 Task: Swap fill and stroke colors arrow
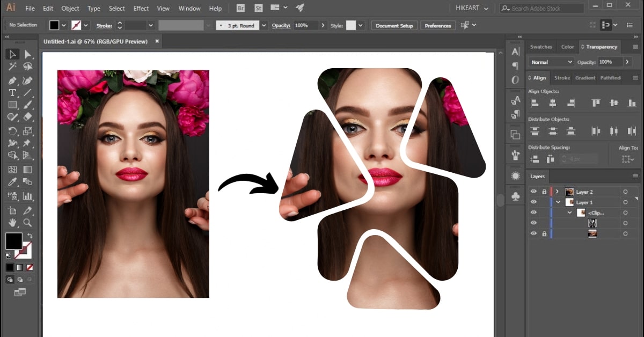point(29,236)
